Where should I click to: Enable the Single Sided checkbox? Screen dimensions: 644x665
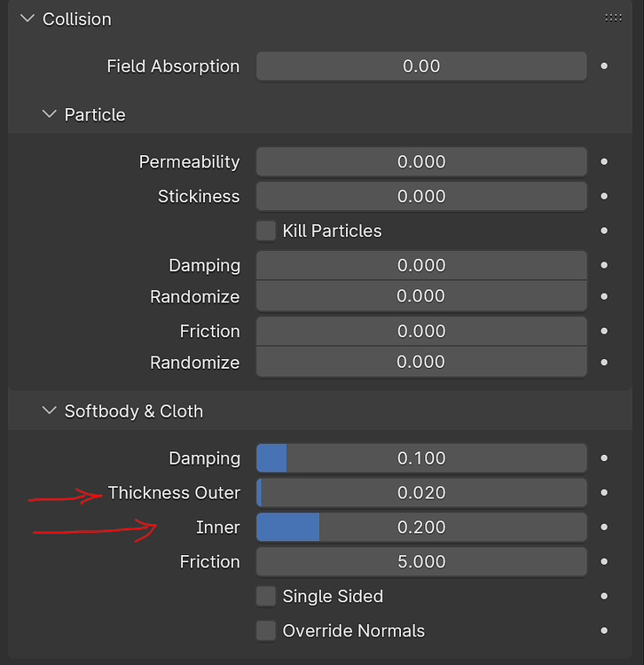[266, 597]
